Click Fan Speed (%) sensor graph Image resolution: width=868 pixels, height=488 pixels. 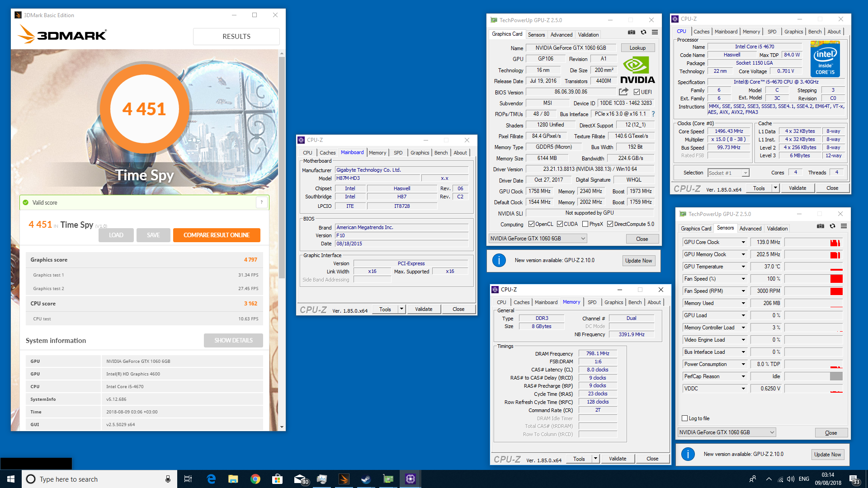pos(813,279)
